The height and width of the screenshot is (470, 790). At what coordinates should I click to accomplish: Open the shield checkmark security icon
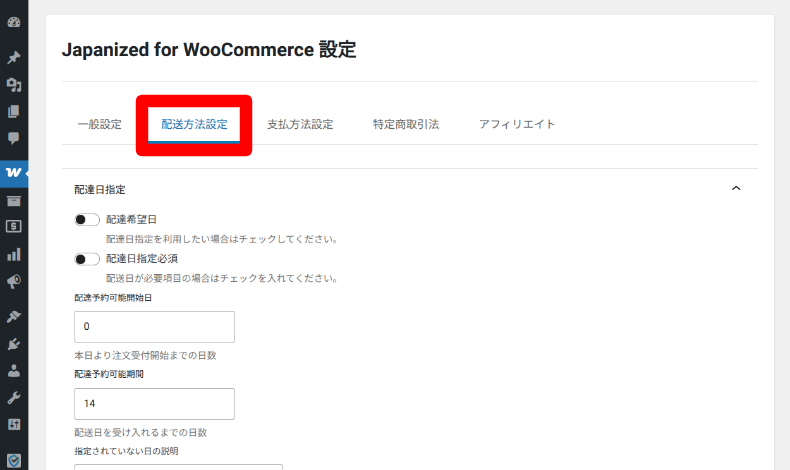coord(14,460)
